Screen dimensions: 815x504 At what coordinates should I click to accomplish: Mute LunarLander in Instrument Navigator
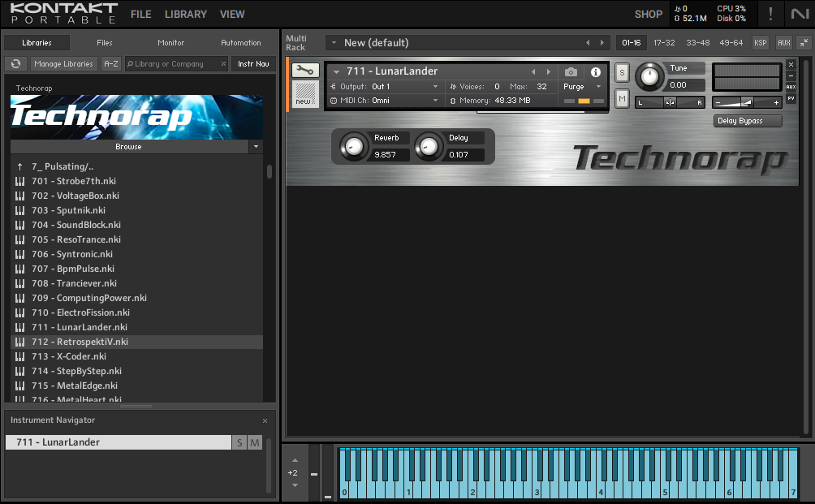point(255,442)
